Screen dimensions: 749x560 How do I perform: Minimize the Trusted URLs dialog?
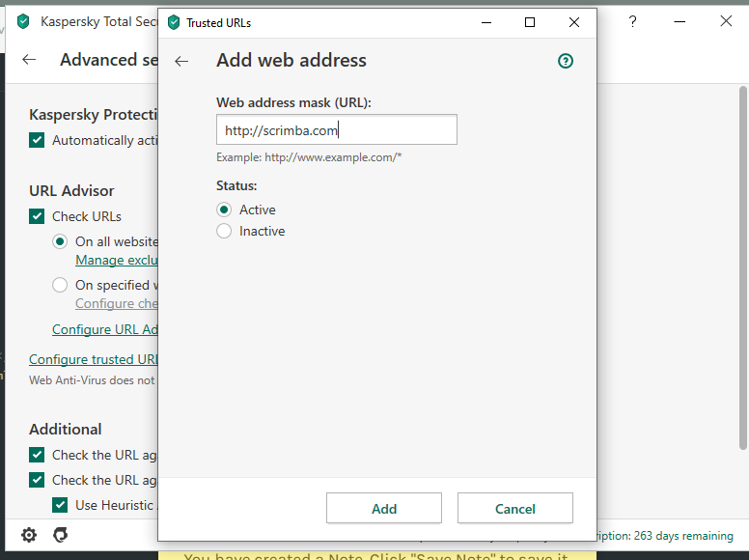pyautogui.click(x=486, y=22)
